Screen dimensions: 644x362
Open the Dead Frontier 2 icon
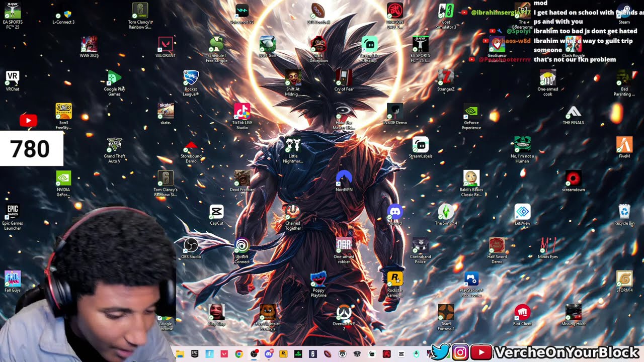coord(242,184)
